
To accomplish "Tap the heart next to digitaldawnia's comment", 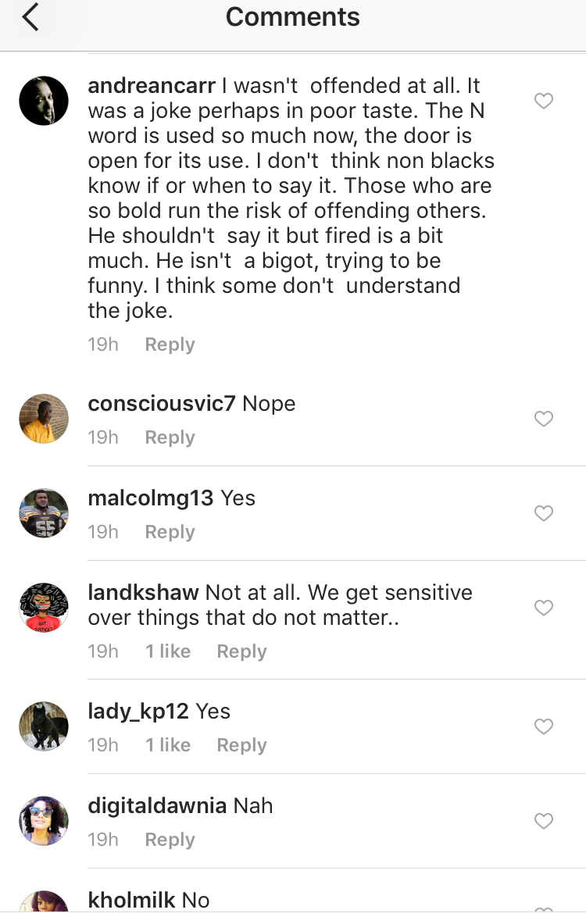I will point(543,821).
